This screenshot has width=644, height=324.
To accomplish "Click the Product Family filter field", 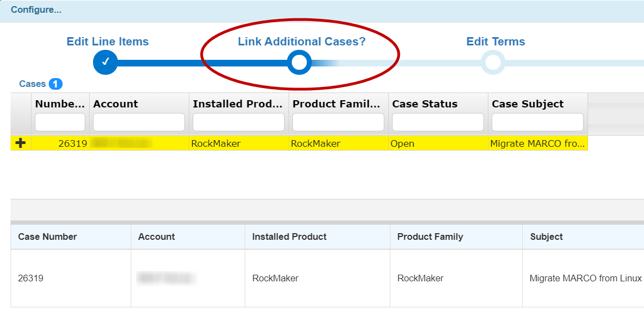I will click(x=338, y=122).
